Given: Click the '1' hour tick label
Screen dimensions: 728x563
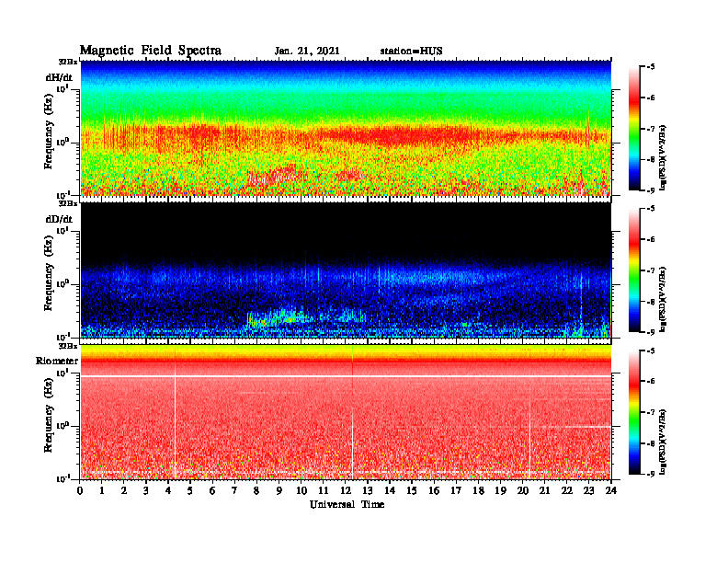Looking at the screenshot, I should [102, 491].
